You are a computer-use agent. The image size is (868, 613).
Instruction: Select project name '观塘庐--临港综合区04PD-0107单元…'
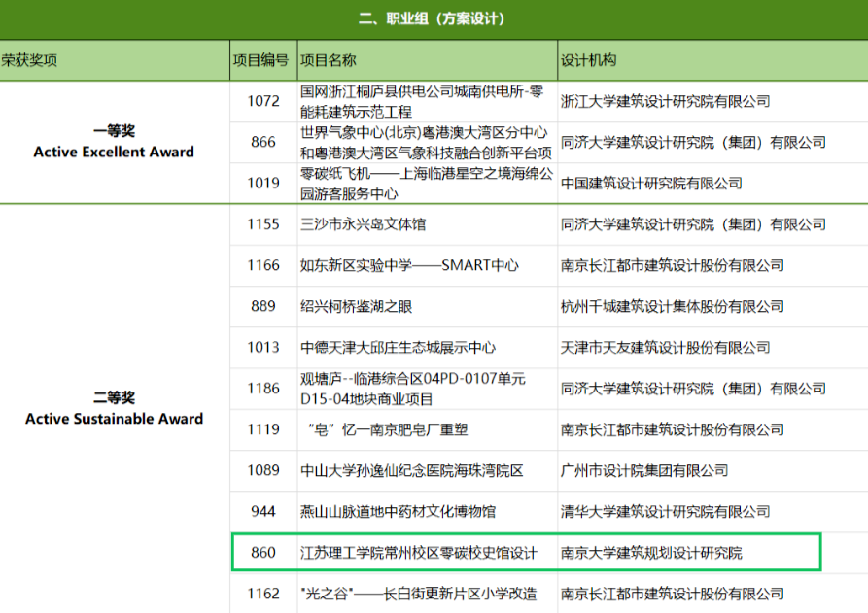[x=413, y=389]
